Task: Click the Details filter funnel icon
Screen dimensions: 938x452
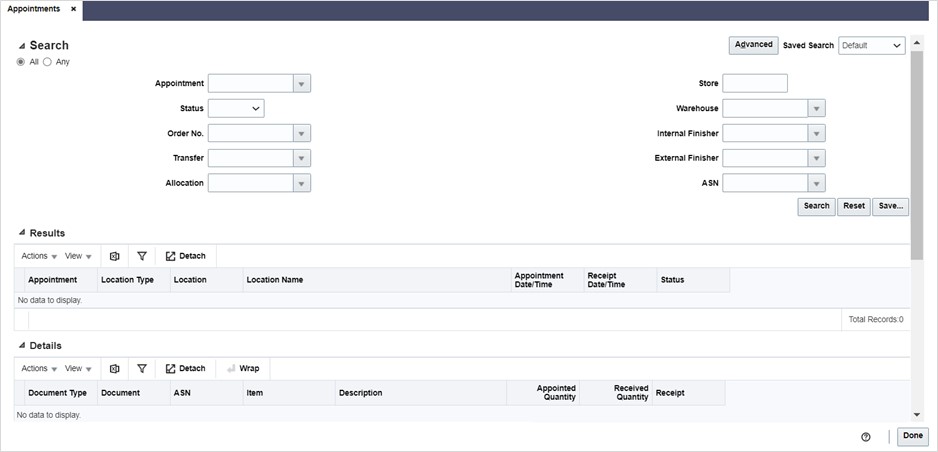Action: [142, 369]
